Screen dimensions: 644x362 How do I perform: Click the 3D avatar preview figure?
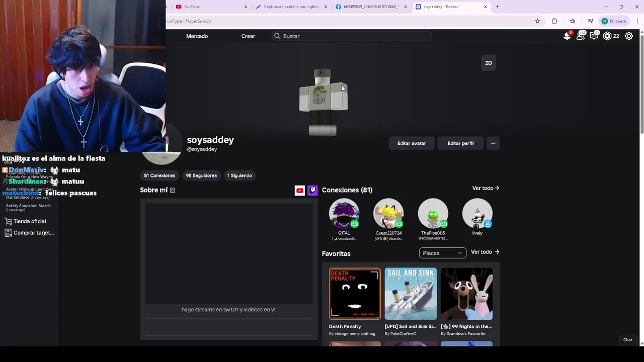click(323, 103)
